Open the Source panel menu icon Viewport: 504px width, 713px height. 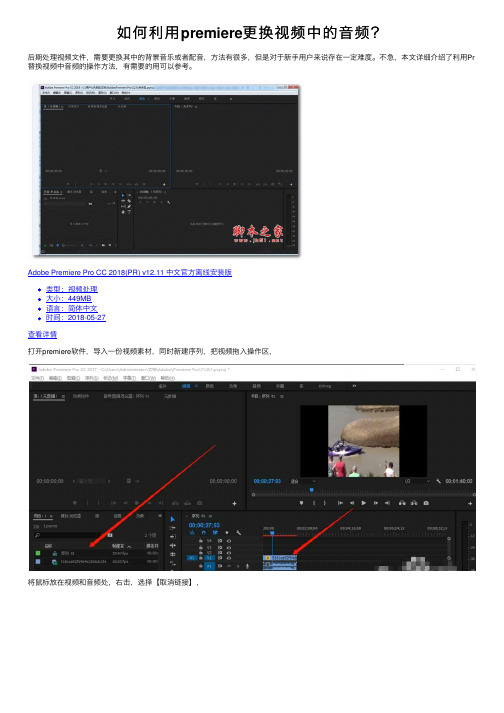(x=63, y=396)
